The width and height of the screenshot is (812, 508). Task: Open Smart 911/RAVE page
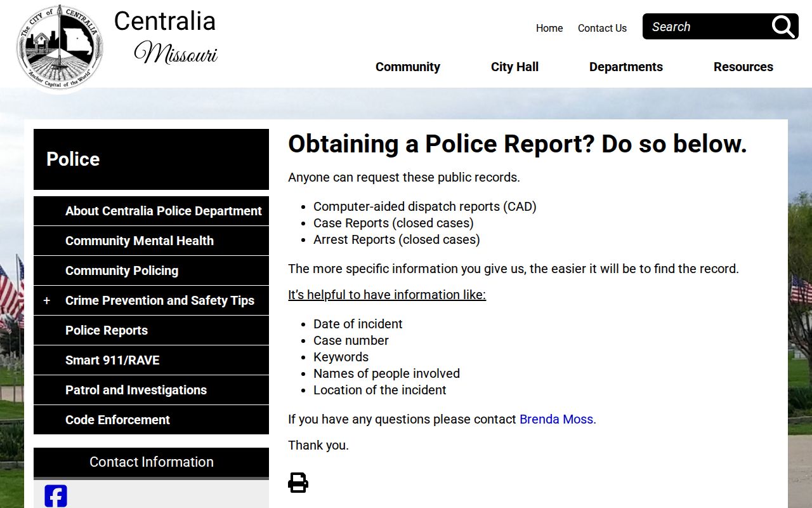151,360
